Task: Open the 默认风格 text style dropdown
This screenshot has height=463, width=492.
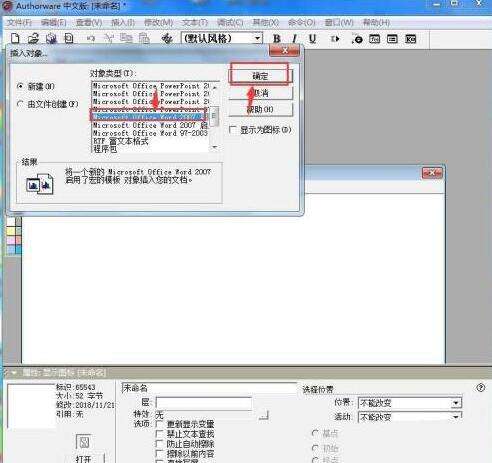Action: (257, 38)
